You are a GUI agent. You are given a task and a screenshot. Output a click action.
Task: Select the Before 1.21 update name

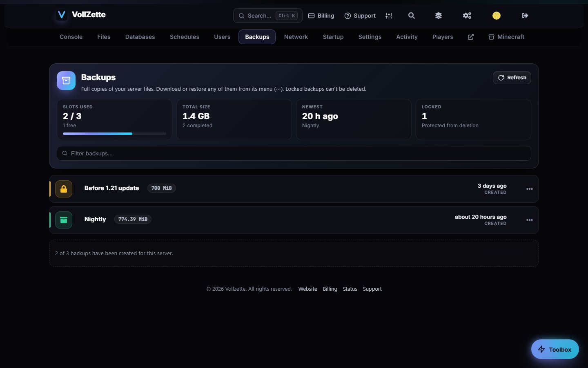[112, 188]
